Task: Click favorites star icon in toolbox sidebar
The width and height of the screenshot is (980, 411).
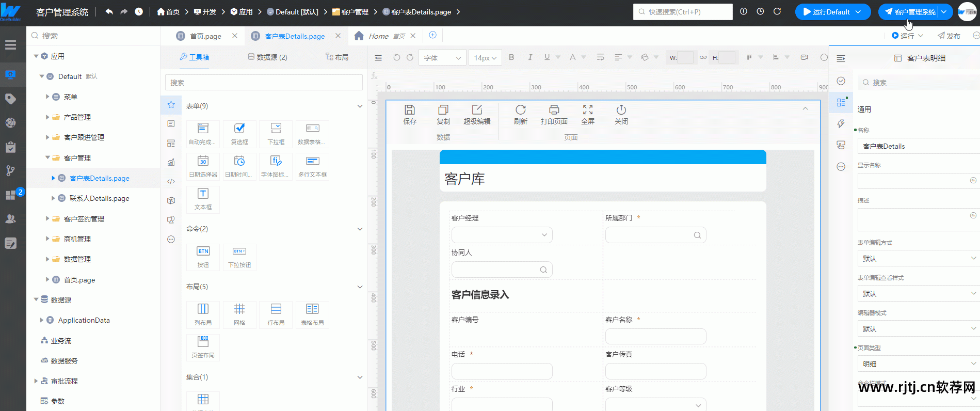Action: point(171,105)
